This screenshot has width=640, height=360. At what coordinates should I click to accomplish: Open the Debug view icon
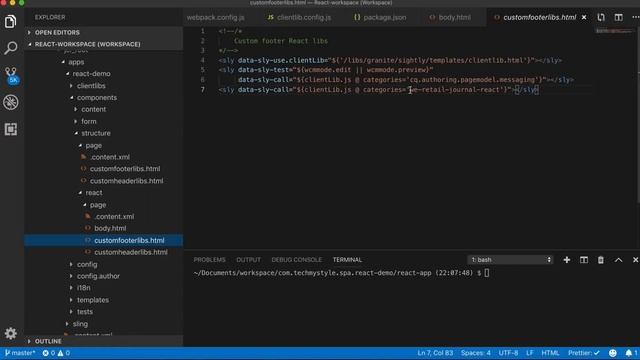(11, 102)
